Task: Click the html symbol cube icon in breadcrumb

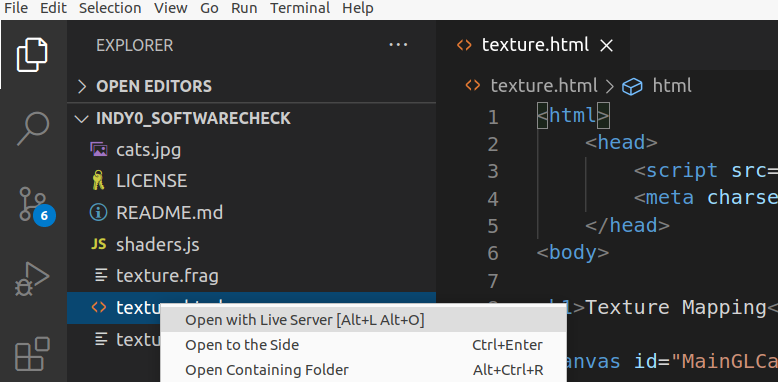Action: coord(632,87)
